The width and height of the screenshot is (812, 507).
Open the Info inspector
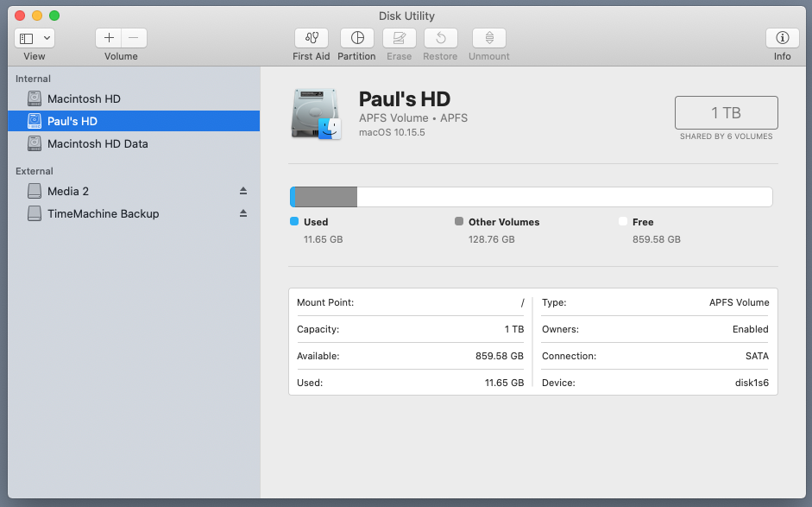click(782, 38)
